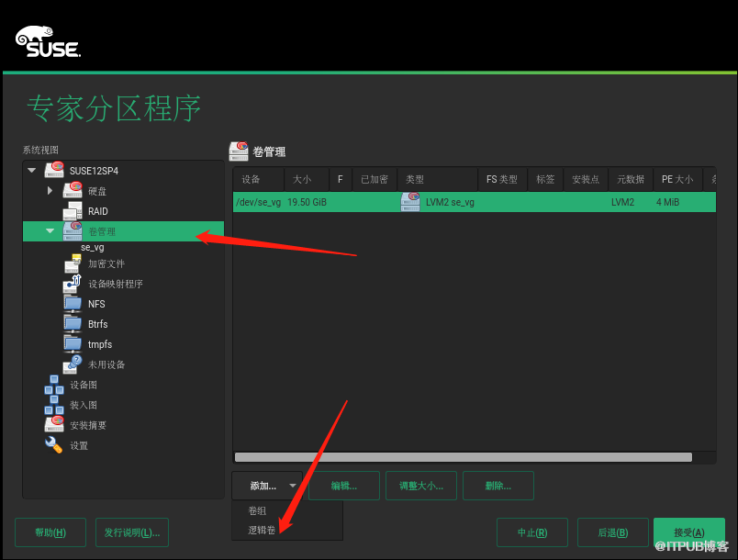The height and width of the screenshot is (560, 738).
Task: Click the 设置 wrench icon
Action: [x=53, y=444]
